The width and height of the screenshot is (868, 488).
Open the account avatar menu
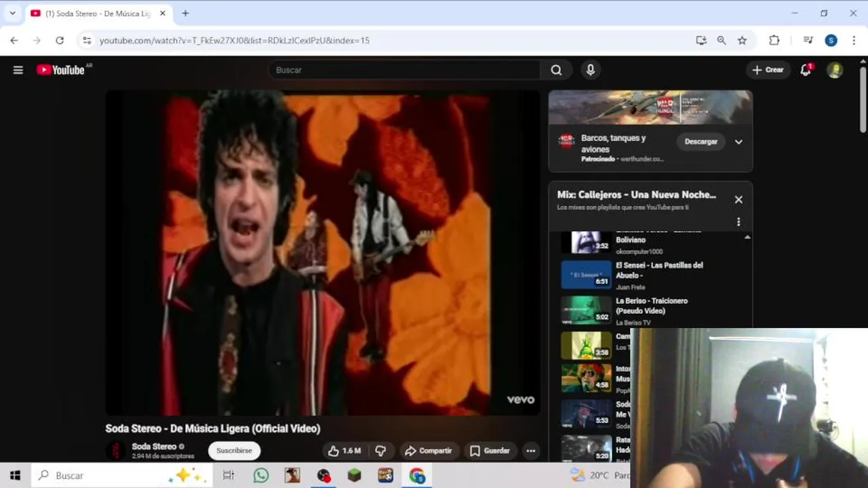tap(835, 70)
